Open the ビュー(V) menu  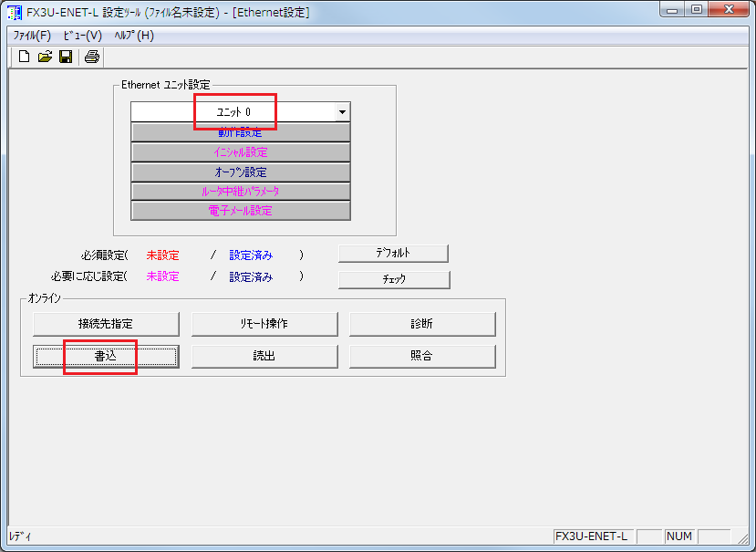[x=80, y=35]
